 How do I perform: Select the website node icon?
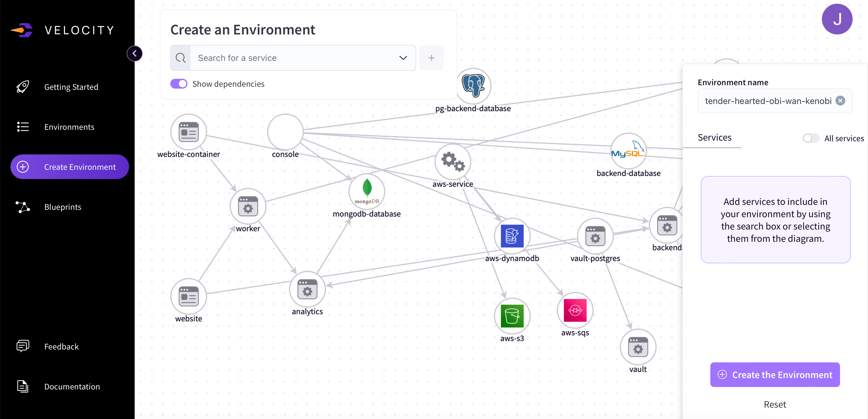click(x=188, y=296)
